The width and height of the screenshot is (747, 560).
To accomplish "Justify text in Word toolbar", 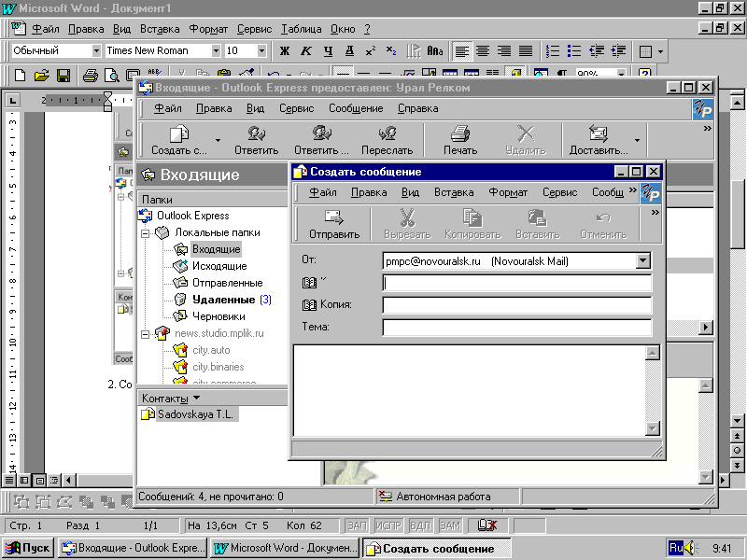I will 526,51.
